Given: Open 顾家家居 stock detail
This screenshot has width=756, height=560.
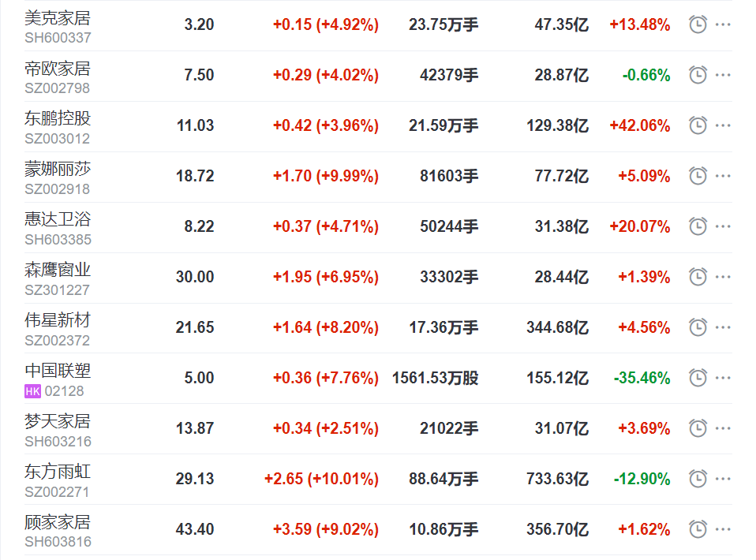Looking at the screenshot, I should pos(58,522).
